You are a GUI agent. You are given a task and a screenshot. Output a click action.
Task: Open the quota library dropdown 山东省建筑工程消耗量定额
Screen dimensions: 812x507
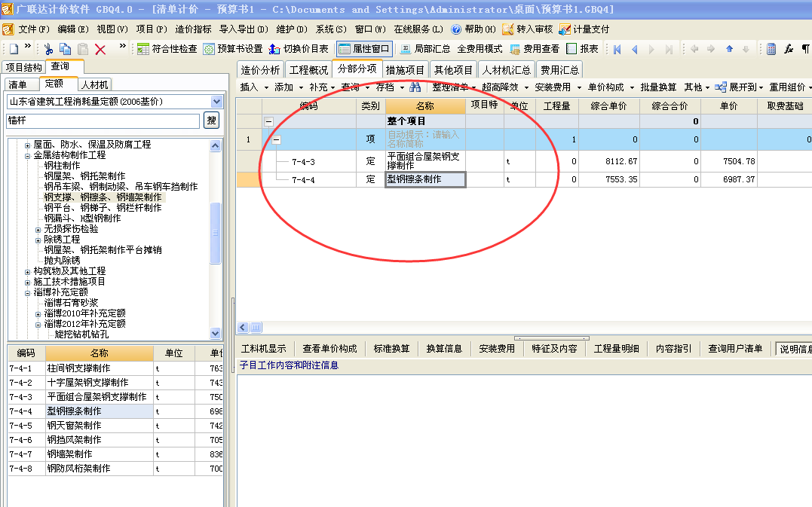click(216, 102)
